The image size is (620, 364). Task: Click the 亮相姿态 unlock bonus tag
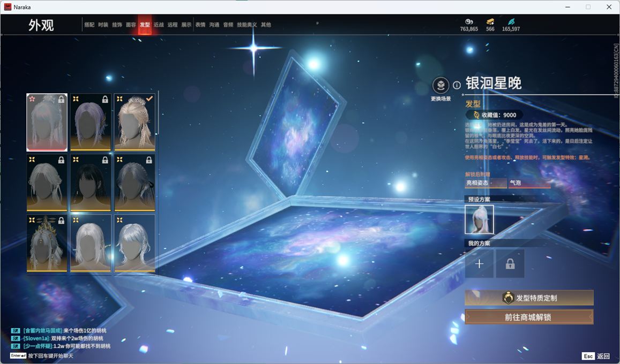point(485,183)
